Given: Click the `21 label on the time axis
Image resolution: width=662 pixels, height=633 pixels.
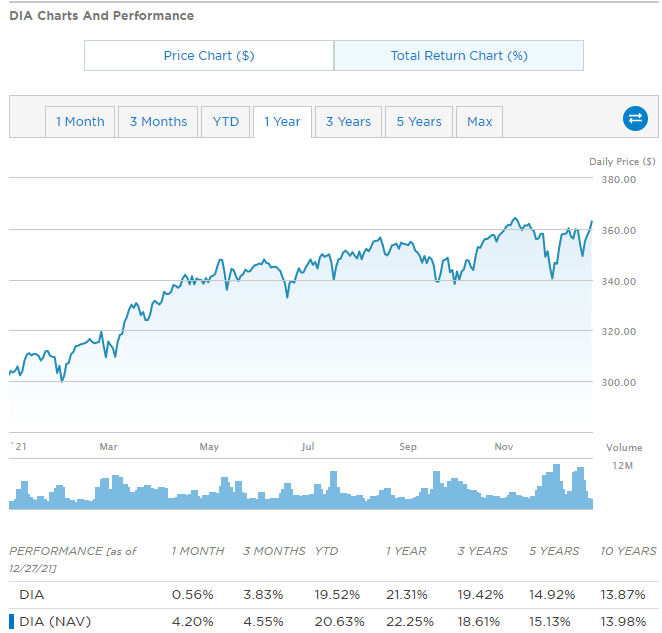Looking at the screenshot, I should (x=18, y=447).
